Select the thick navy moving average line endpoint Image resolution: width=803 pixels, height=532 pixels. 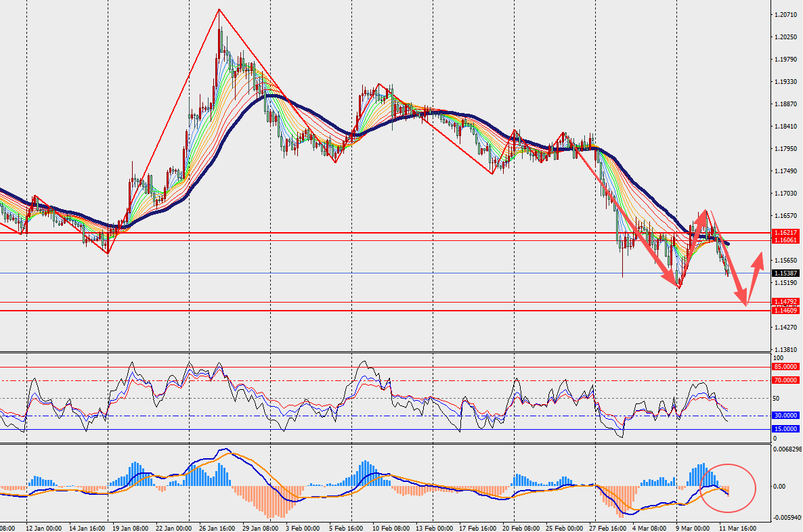click(x=726, y=243)
